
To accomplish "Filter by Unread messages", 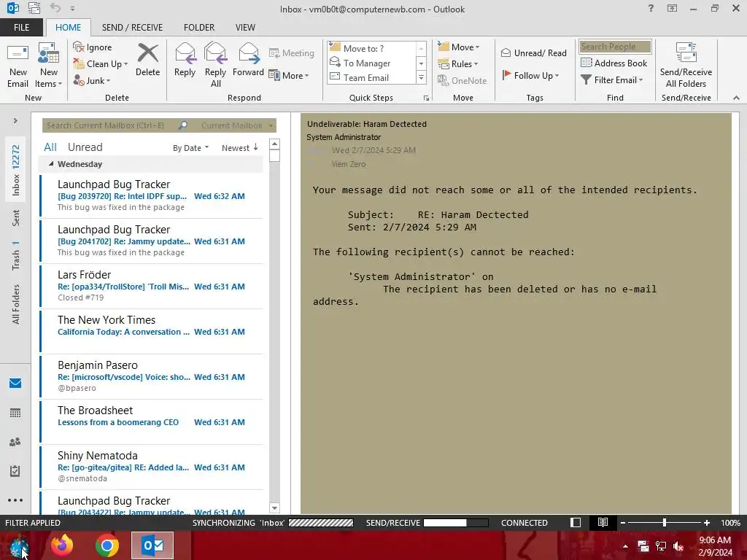I will point(85,147).
